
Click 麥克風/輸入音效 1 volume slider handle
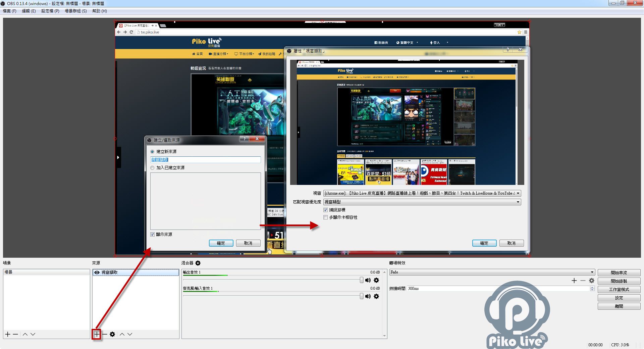(361, 296)
